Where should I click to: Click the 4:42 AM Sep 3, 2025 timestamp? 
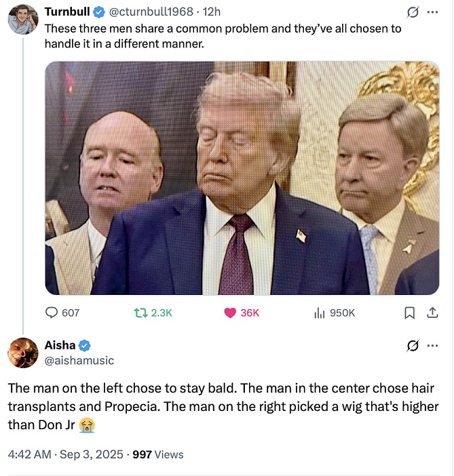(x=65, y=454)
